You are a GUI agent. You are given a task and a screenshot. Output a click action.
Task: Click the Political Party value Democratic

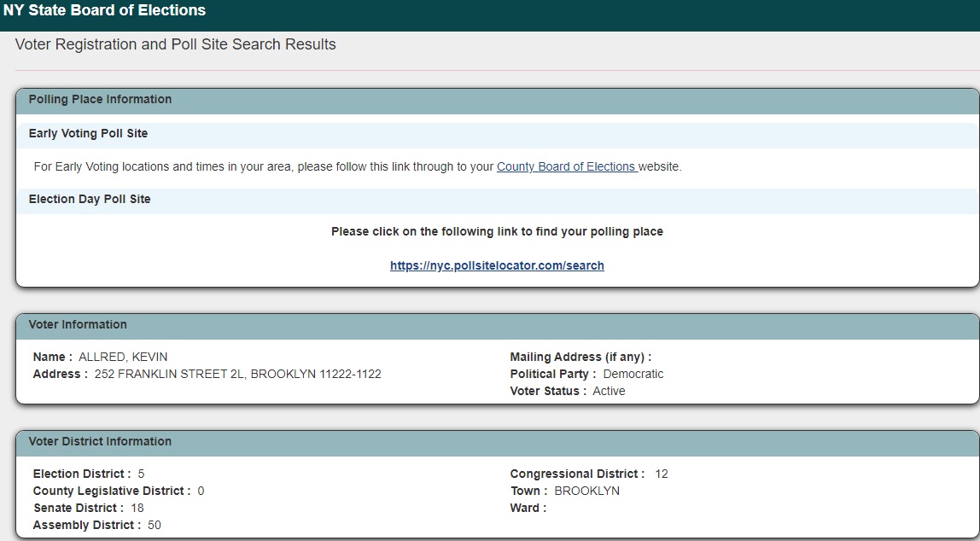pyautogui.click(x=633, y=375)
